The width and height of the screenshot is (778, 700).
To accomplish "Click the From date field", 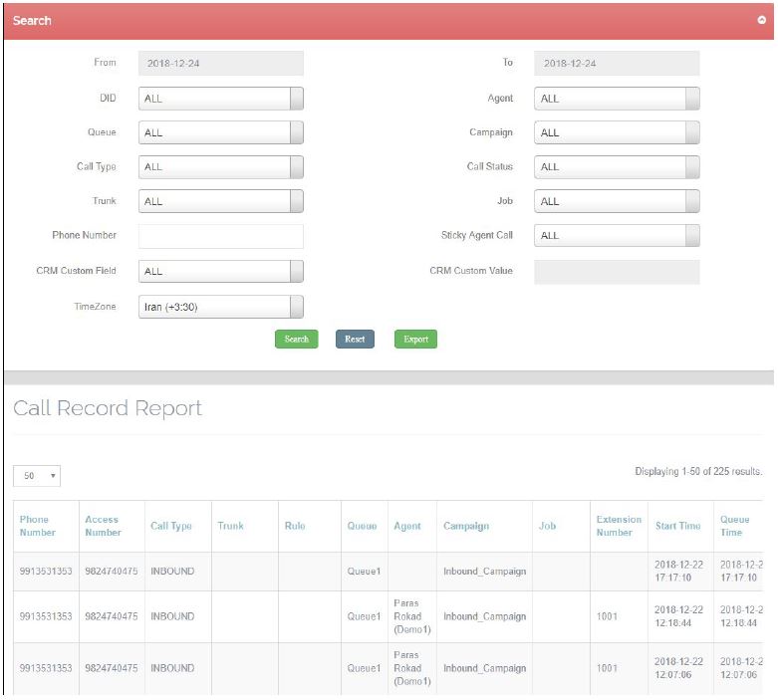I will tap(220, 64).
